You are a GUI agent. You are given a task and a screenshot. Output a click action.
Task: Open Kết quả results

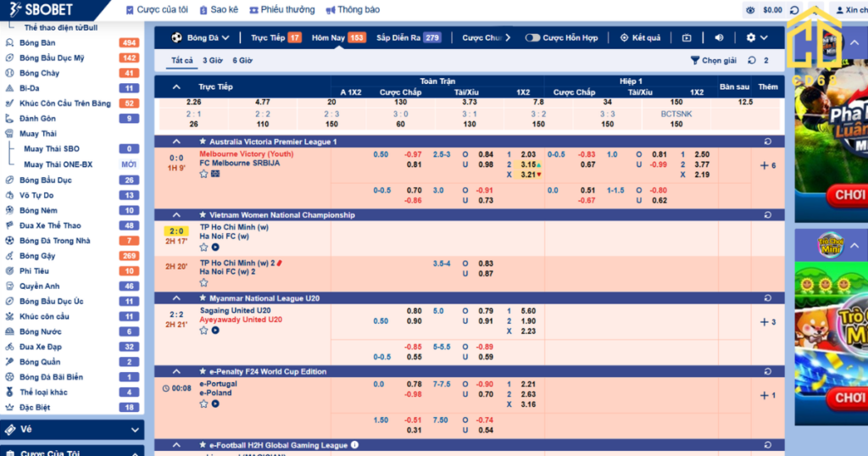640,37
